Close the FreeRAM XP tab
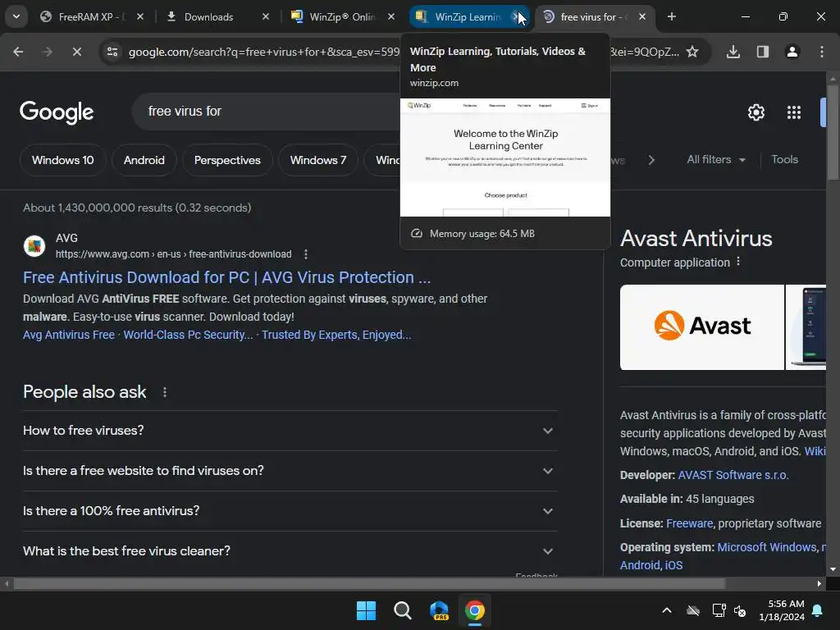The height and width of the screenshot is (630, 840). pyautogui.click(x=139, y=17)
